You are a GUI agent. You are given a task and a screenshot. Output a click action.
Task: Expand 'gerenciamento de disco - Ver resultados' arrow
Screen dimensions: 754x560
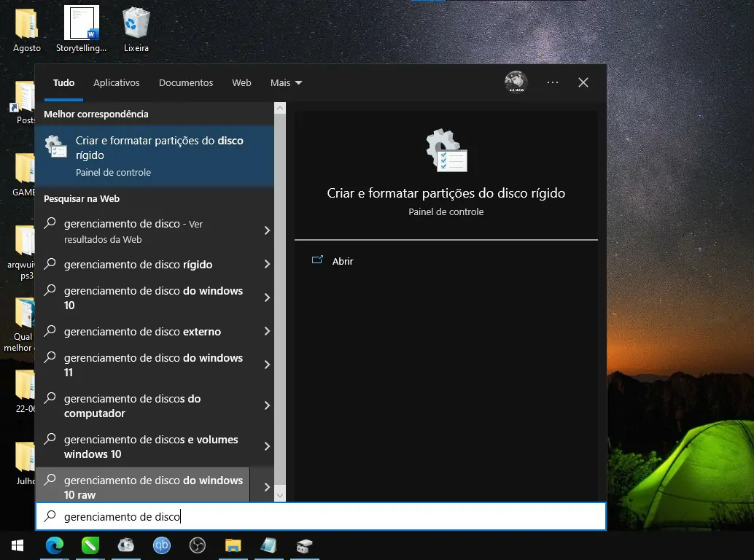(x=268, y=230)
